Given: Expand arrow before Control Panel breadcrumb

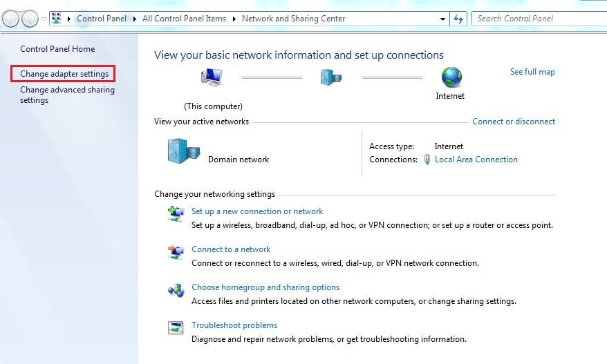Looking at the screenshot, I should 69,19.
